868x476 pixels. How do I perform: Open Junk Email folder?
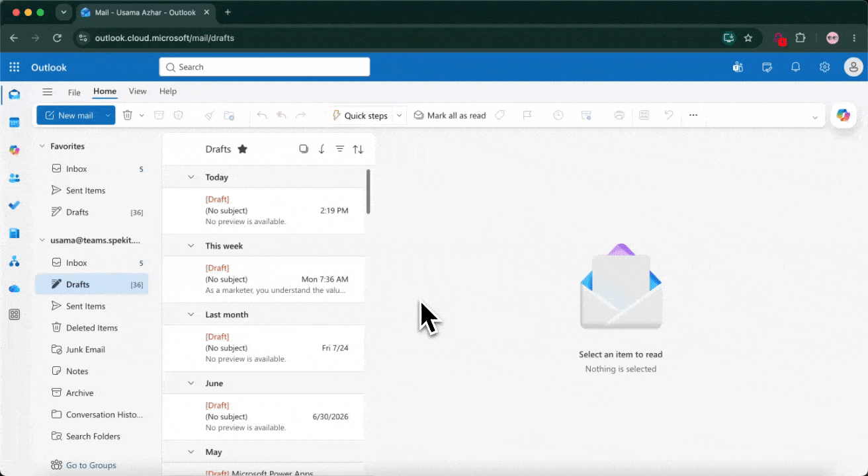[x=91, y=350]
